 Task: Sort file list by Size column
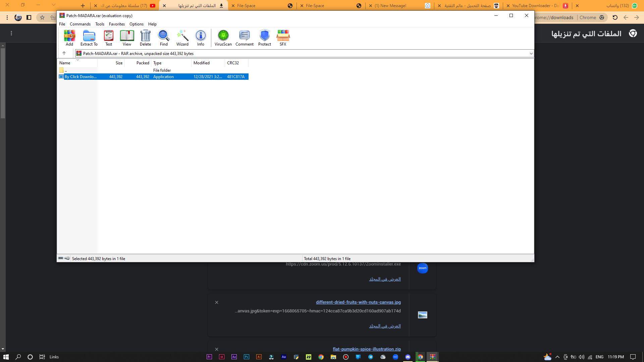(x=119, y=63)
